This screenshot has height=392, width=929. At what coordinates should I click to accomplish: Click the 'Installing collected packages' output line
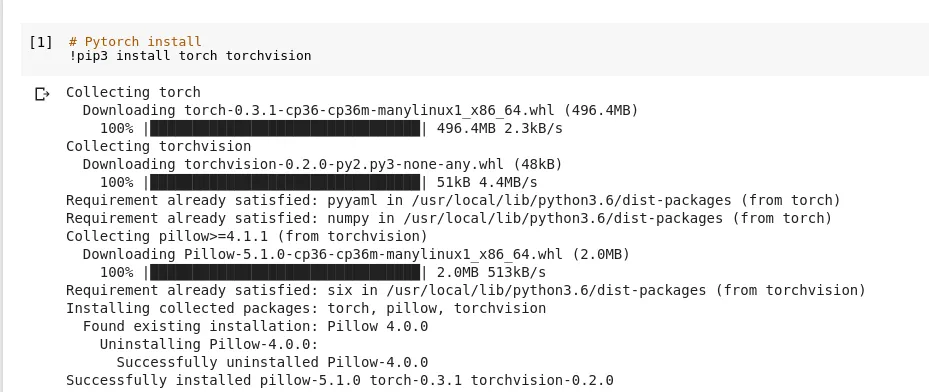click(306, 308)
